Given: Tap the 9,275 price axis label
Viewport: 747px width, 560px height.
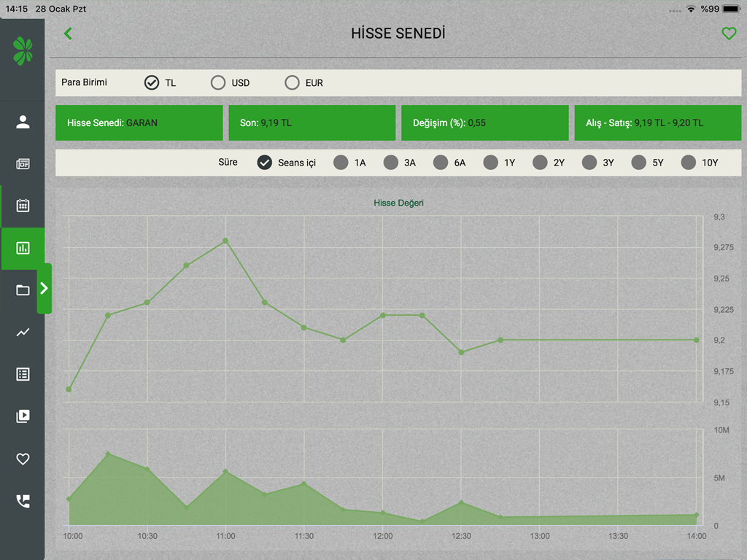Looking at the screenshot, I should pos(724,248).
